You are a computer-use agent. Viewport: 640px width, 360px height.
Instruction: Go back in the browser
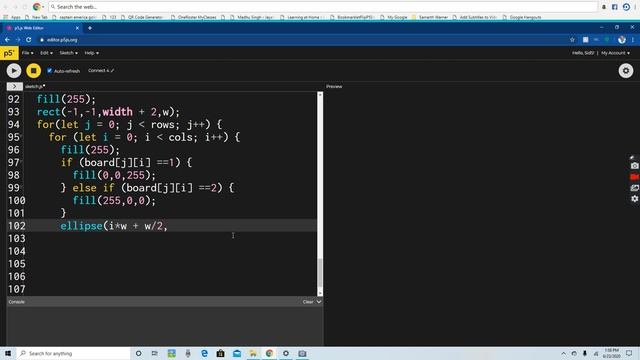coord(7,40)
